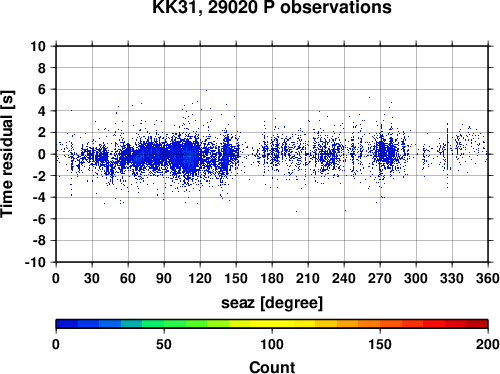Click the x-axis tick label '330'

pos(452,278)
